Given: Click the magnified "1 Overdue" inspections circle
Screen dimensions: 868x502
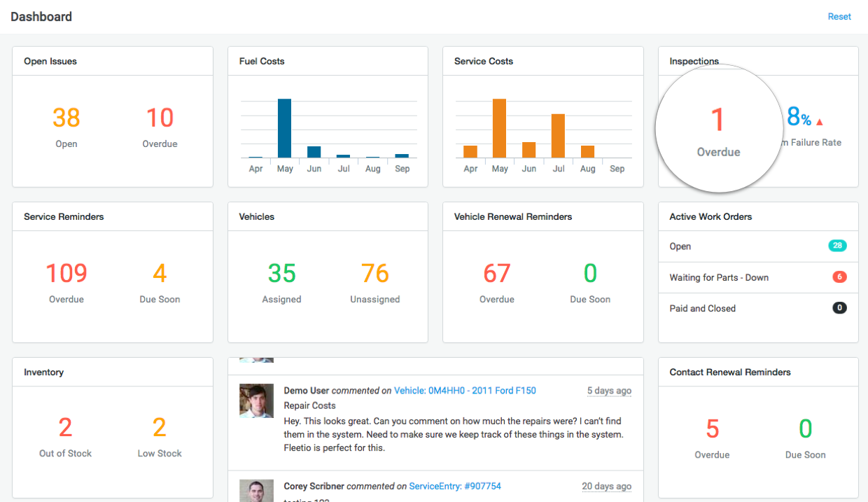Looking at the screenshot, I should pyautogui.click(x=718, y=129).
